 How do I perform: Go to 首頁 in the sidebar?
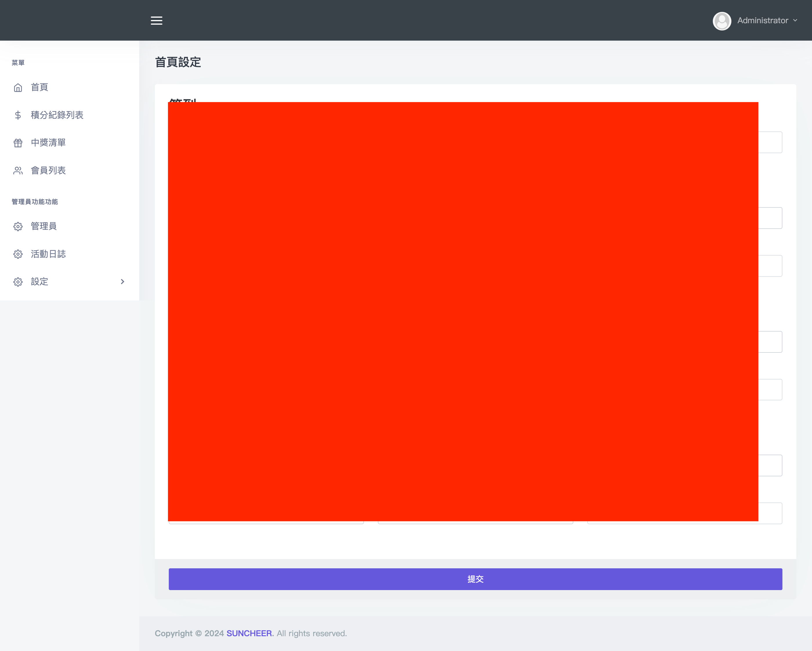tap(39, 87)
